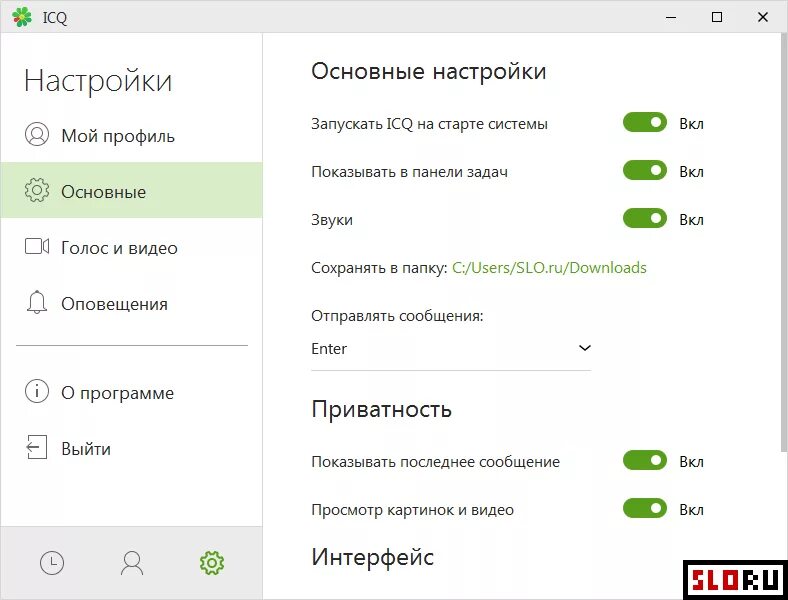Open the Enter send-key combo box
Image resolution: width=788 pixels, height=600 pixels.
click(451, 349)
